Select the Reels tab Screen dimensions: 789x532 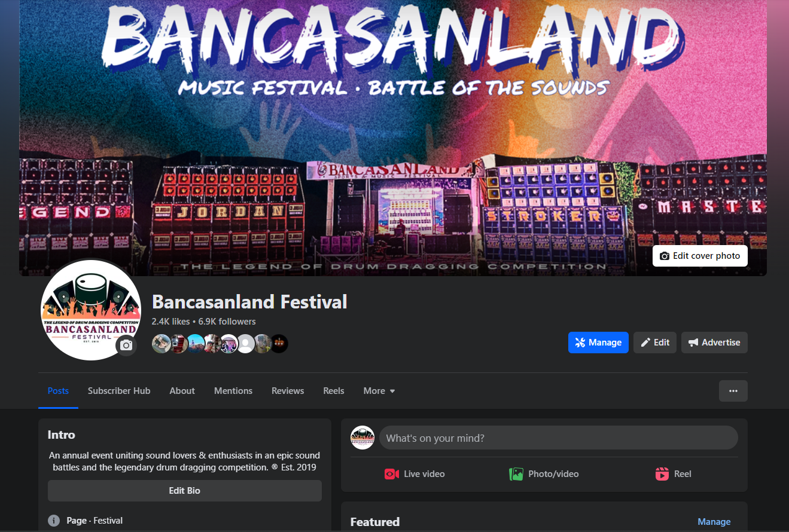pos(334,391)
